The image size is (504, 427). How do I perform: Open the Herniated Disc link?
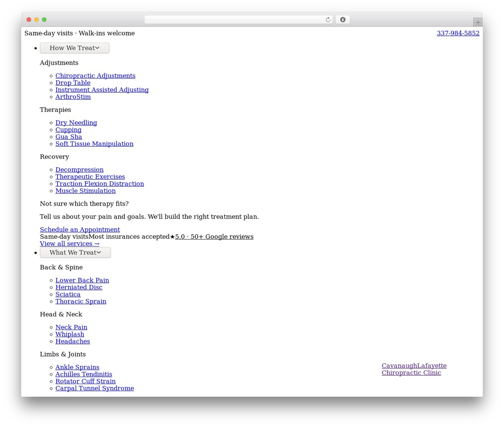pyautogui.click(x=79, y=288)
